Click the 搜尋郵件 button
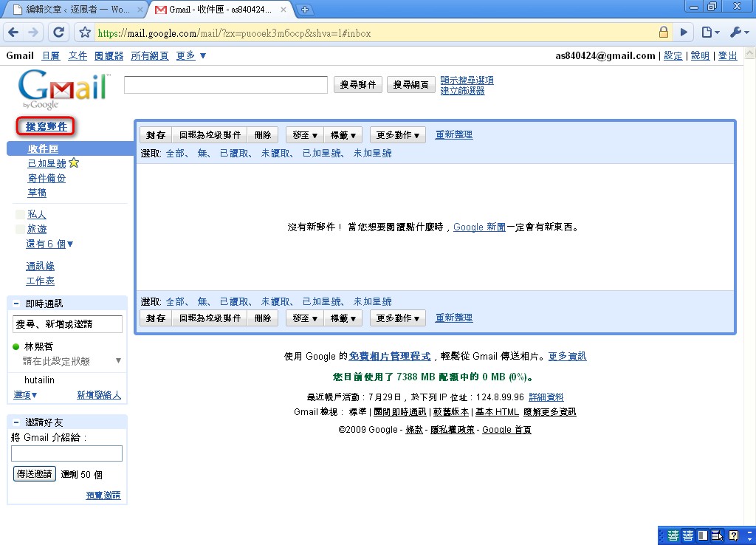Image resolution: width=756 pixels, height=545 pixels. (x=358, y=85)
